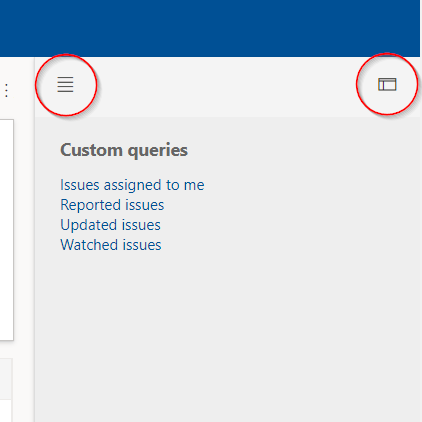The width and height of the screenshot is (422, 422).
Task: Click the Custom queries heading
Action: click(x=124, y=150)
